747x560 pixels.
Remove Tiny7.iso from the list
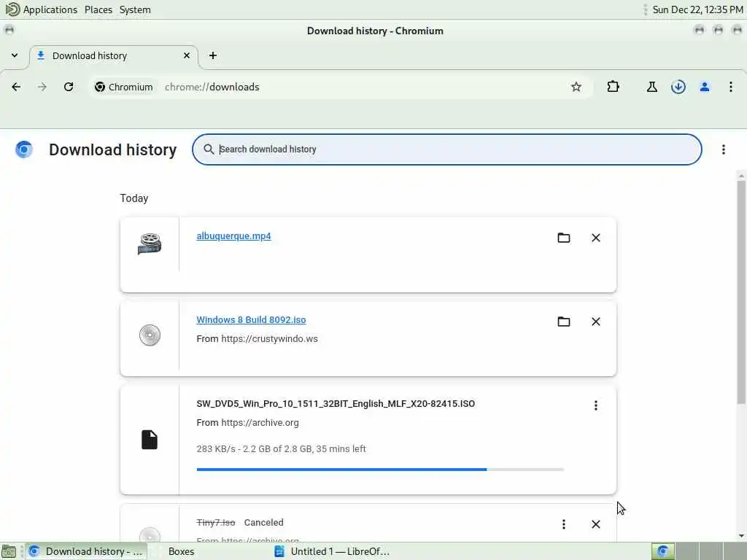[x=595, y=524]
